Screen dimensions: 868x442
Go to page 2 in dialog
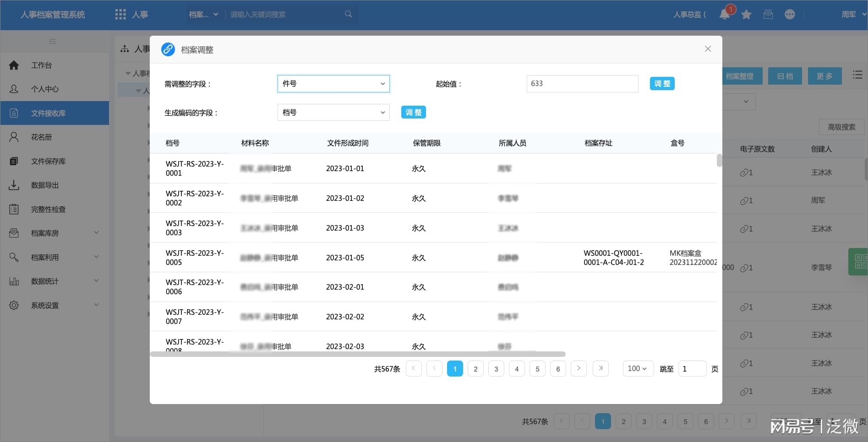pyautogui.click(x=475, y=369)
